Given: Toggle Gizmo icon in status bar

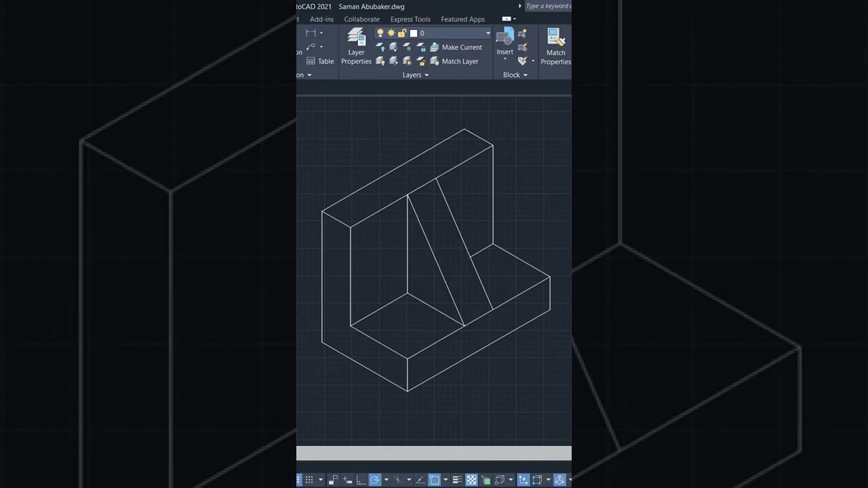Looking at the screenshot, I should coord(559,480).
